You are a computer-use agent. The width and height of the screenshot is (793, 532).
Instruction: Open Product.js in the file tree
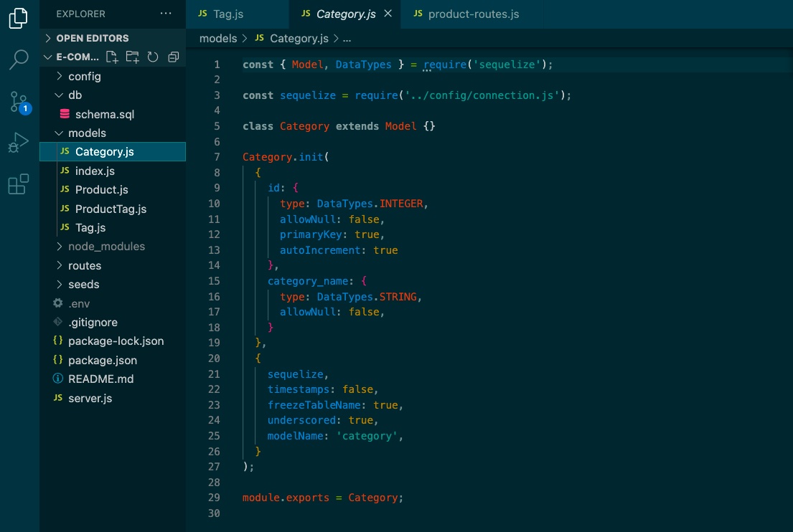113,189
